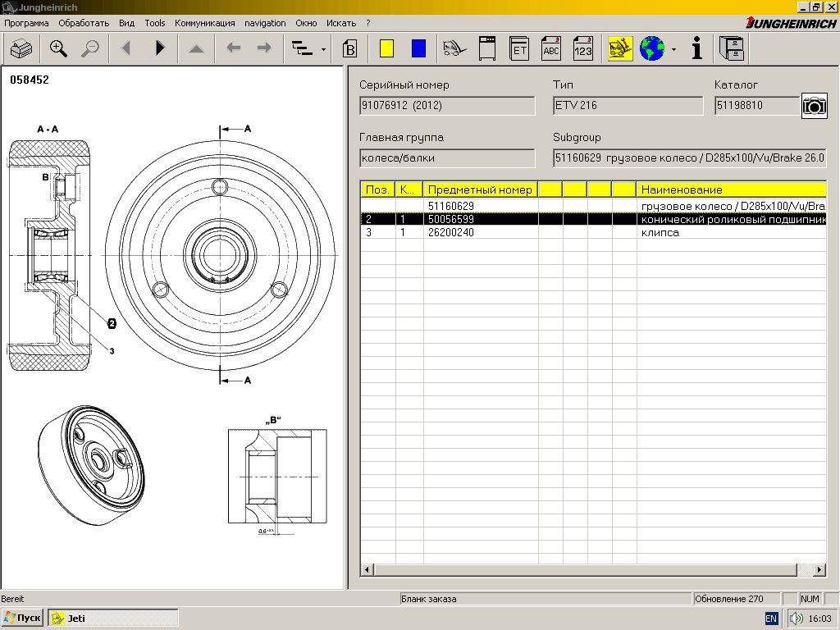The height and width of the screenshot is (630, 840).
Task: Select part number 51160629 row
Action: (x=593, y=206)
